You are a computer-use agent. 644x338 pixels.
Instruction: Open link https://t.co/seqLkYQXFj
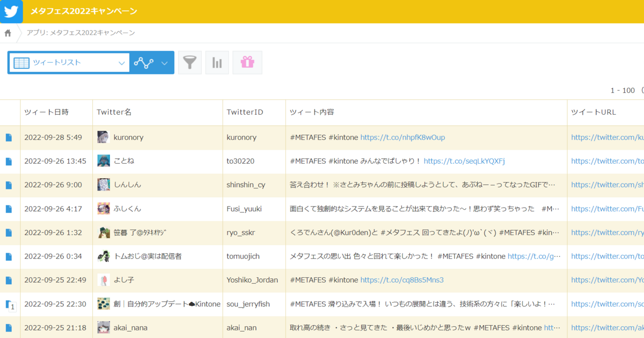pyautogui.click(x=464, y=161)
